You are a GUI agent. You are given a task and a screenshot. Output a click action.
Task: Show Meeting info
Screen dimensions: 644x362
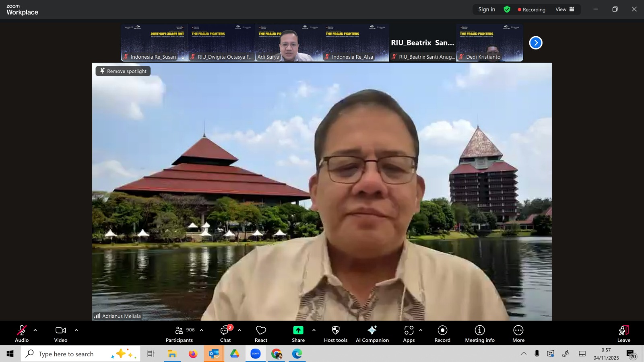(x=479, y=333)
